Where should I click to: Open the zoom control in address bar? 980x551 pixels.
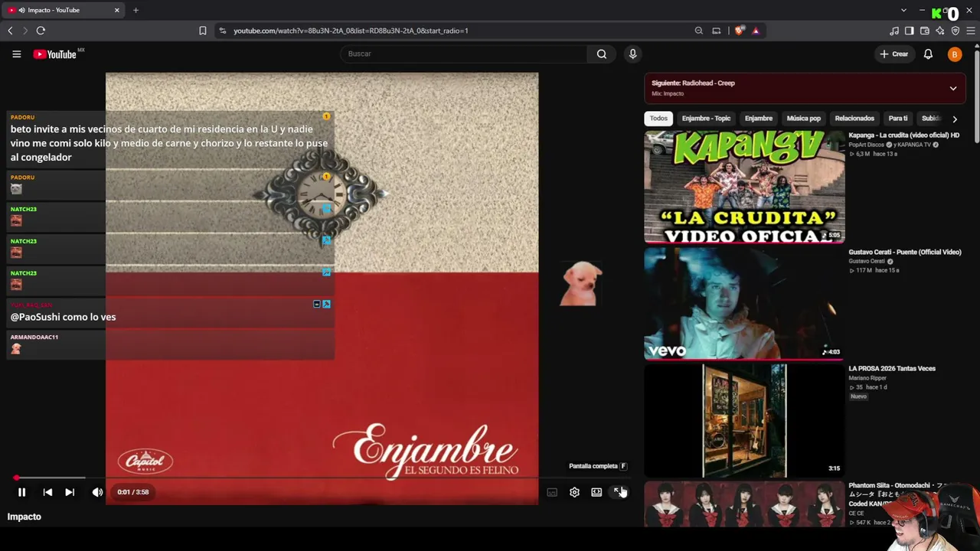click(x=698, y=31)
